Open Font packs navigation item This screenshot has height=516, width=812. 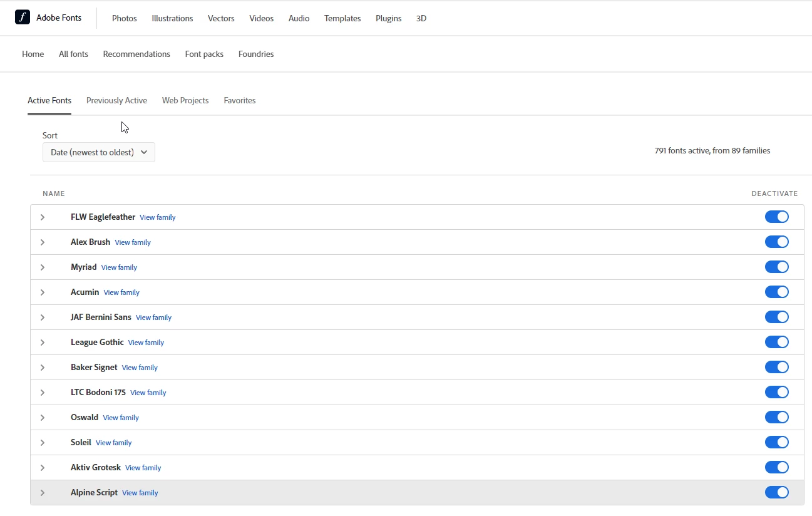(x=204, y=54)
